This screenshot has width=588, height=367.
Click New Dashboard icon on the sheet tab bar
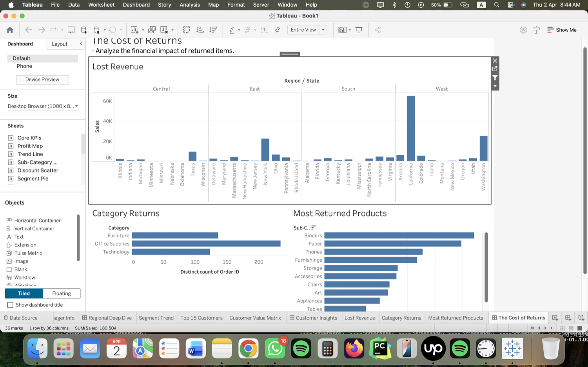pyautogui.click(x=568, y=318)
